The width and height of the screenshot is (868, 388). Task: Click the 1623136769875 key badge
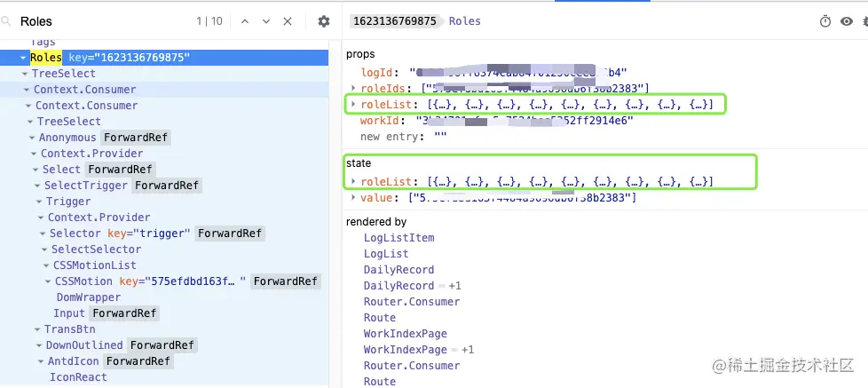(395, 21)
